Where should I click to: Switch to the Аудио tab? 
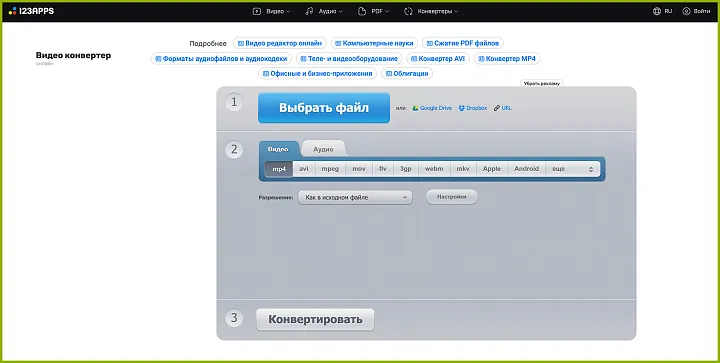[323, 149]
